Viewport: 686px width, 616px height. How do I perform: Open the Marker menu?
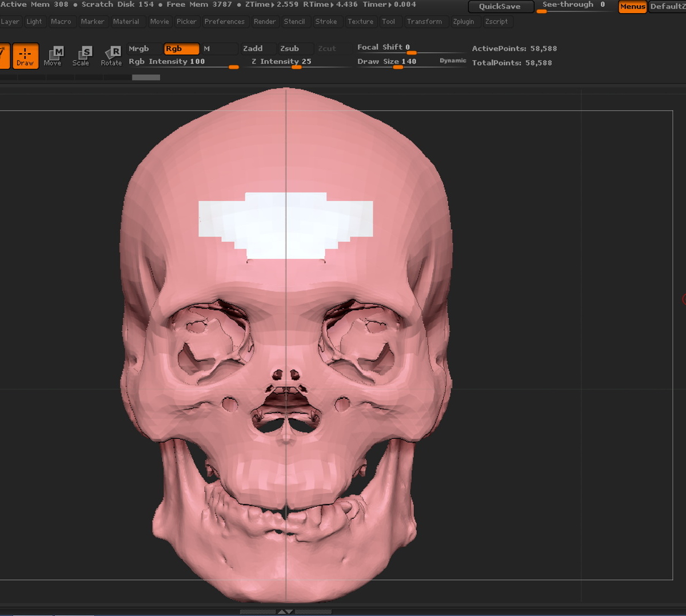(x=93, y=22)
